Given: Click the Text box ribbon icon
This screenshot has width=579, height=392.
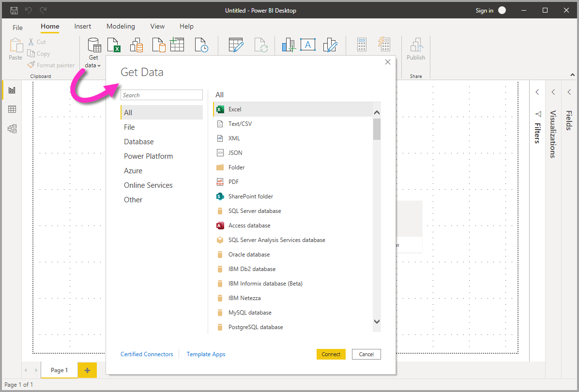Looking at the screenshot, I should pos(307,45).
